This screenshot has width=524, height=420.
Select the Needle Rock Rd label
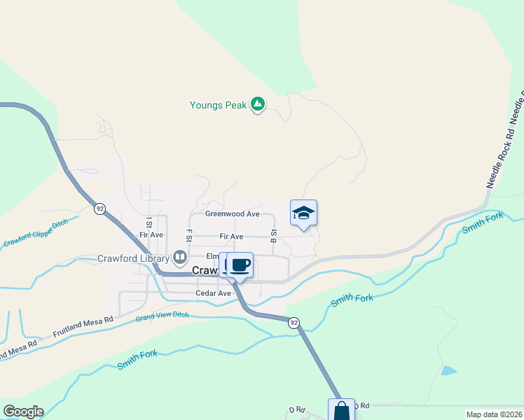500,158
